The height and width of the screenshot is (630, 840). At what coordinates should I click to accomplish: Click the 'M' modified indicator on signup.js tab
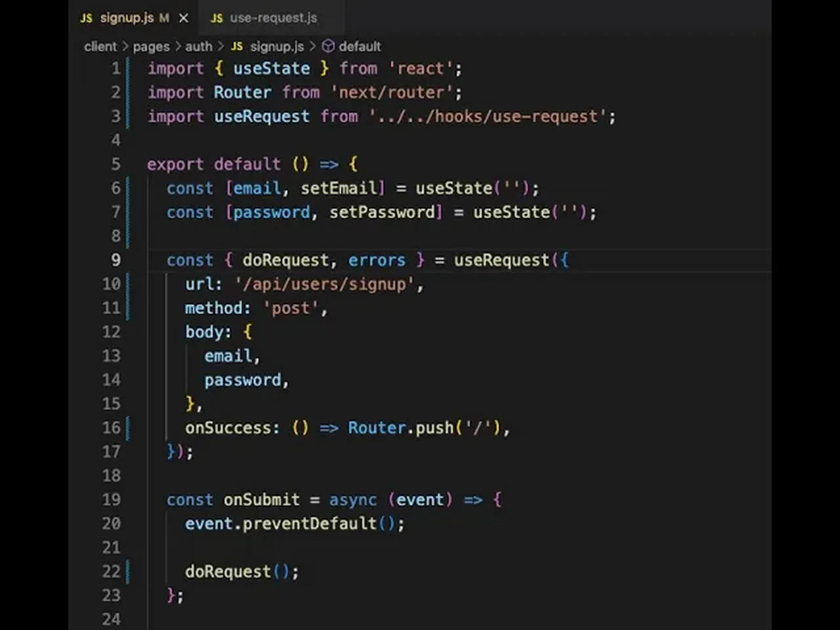tap(164, 18)
